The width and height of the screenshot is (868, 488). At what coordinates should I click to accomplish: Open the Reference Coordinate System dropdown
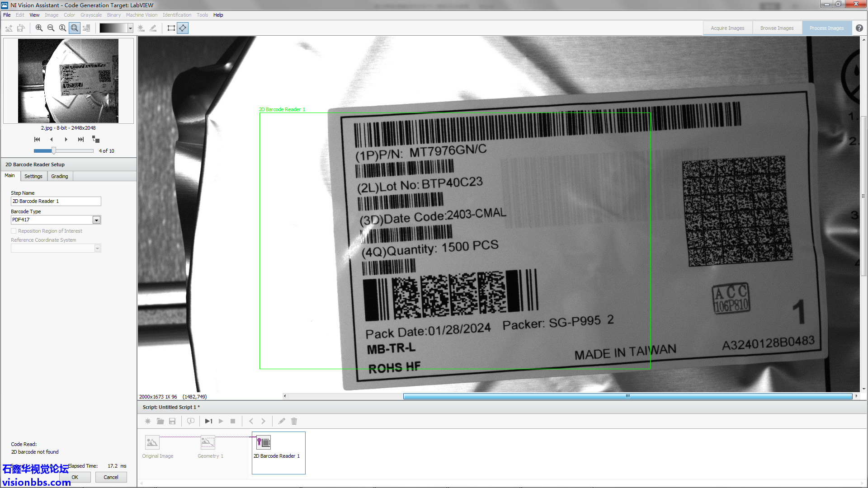[x=97, y=248]
